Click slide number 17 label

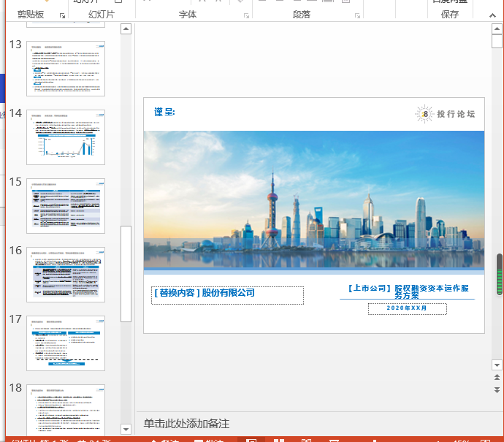[x=15, y=319]
